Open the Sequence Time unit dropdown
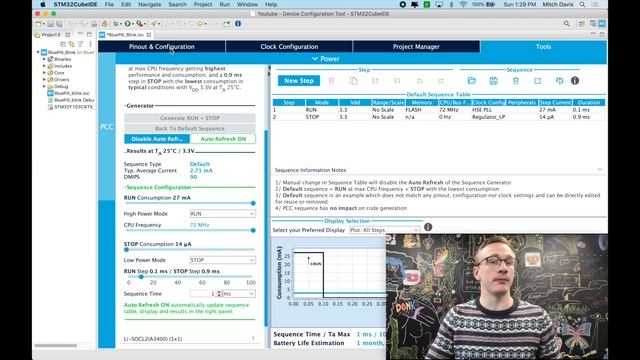This screenshot has width=640, height=360. (239, 294)
